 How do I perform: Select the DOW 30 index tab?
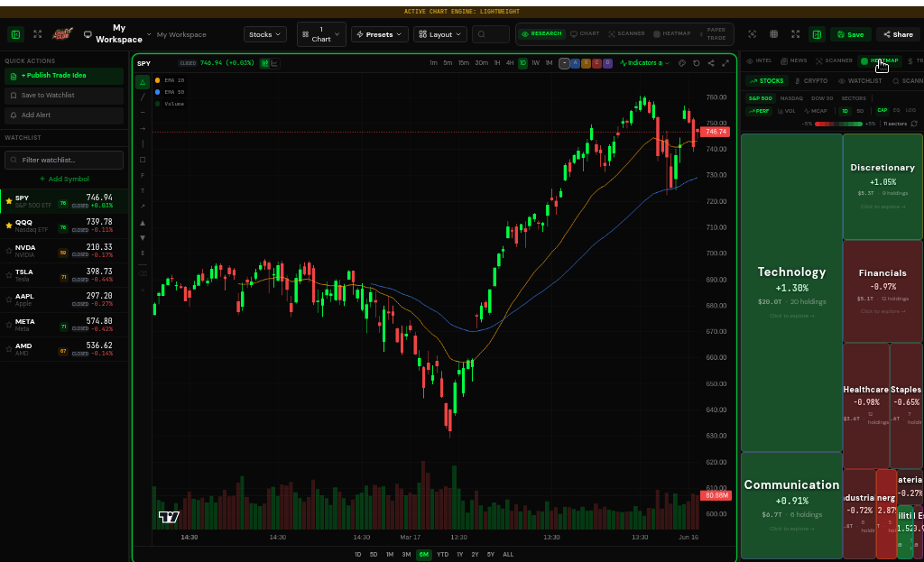(822, 98)
